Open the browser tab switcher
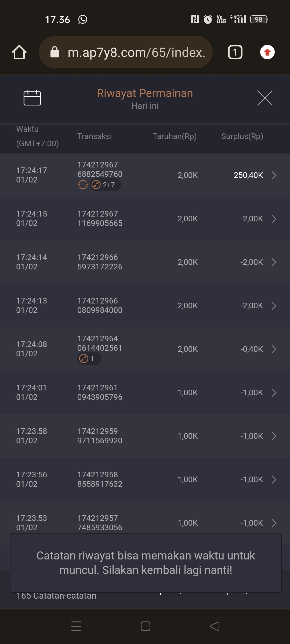This screenshot has width=290, height=644. (x=235, y=52)
